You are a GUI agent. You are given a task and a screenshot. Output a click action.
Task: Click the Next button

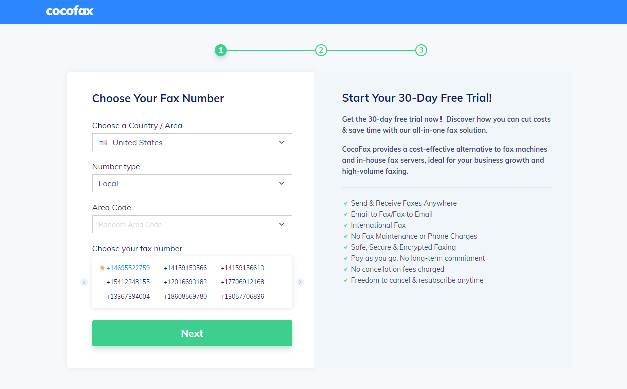pos(192,333)
